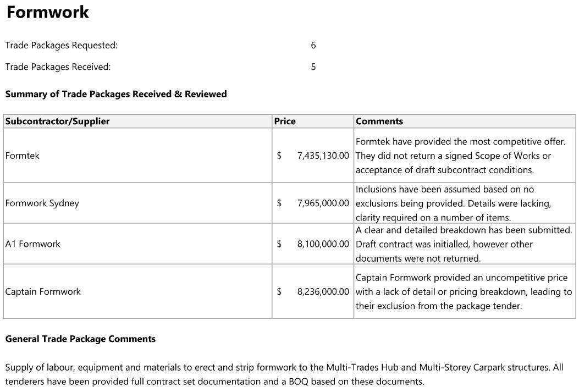Click the Trade Packages Requested label
579x392 pixels.
tap(62, 46)
